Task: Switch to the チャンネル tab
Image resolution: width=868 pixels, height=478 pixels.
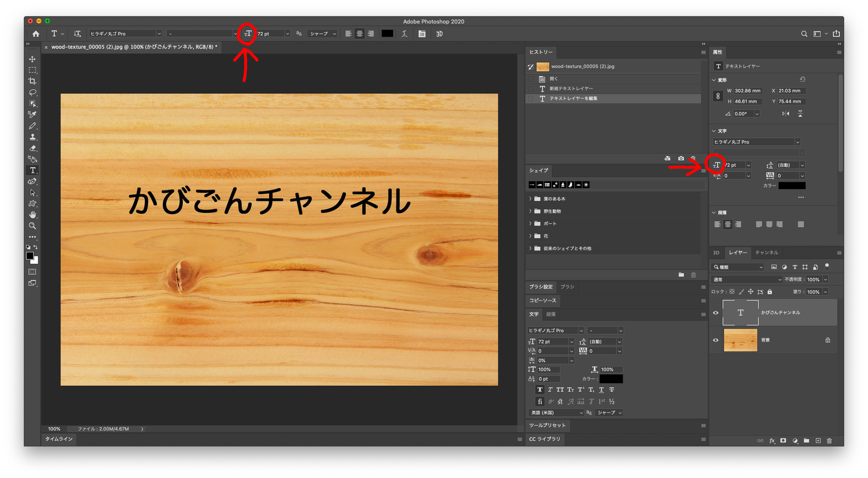Action: (x=766, y=253)
